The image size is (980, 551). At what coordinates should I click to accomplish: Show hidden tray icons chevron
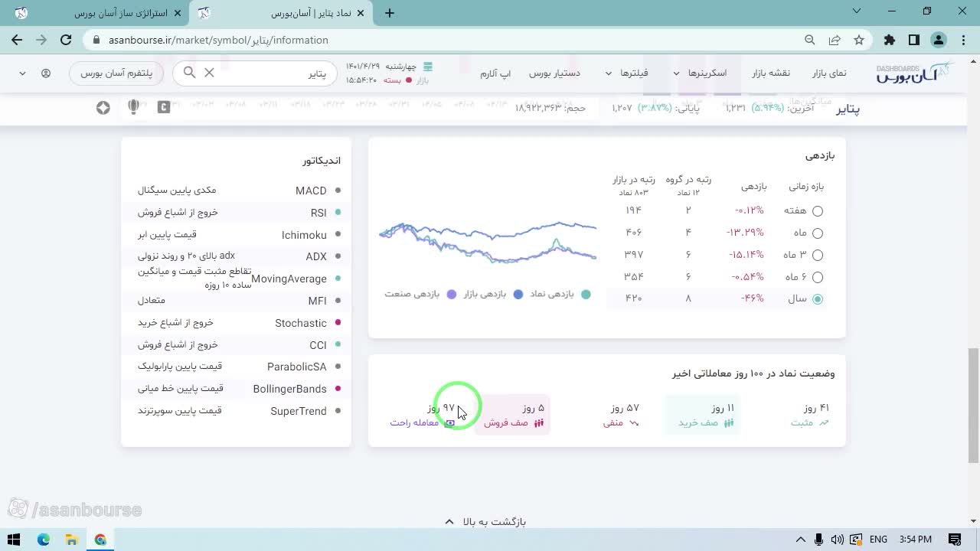[x=801, y=540]
